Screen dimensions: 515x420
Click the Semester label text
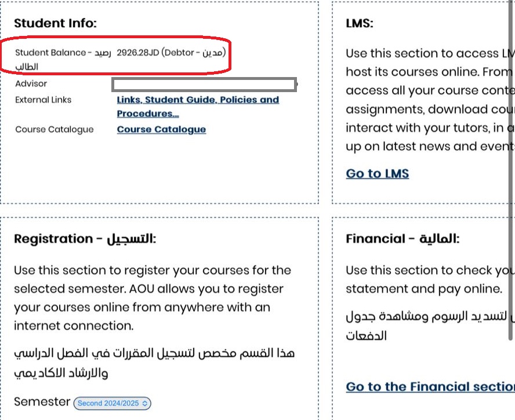coord(42,401)
